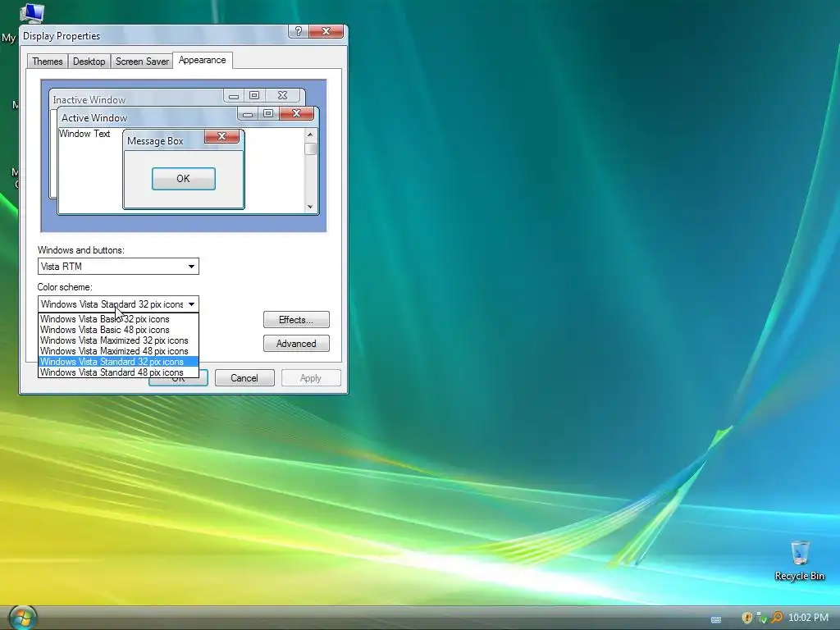Click the preview Inactive Window minimize icon
This screenshot has width=840, height=630.
tap(234, 96)
